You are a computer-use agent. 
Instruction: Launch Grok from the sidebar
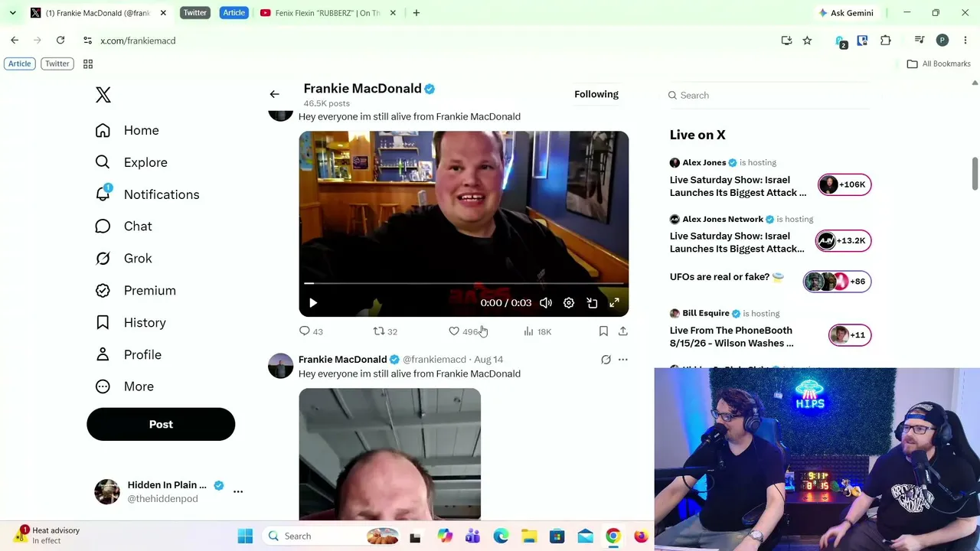tap(122, 259)
